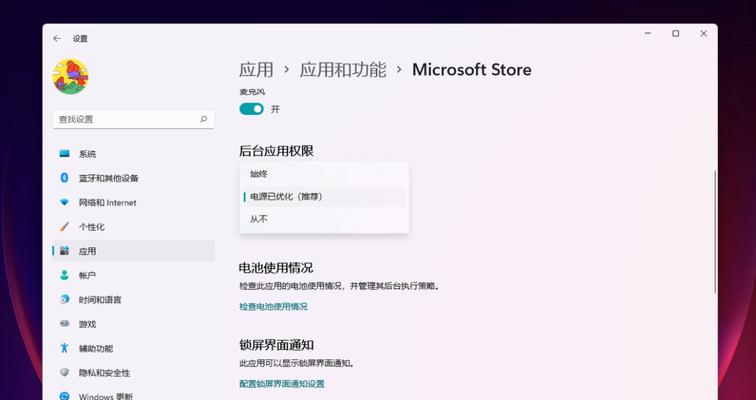756x400 pixels.
Task: Maximize the Settings window
Action: click(675, 34)
